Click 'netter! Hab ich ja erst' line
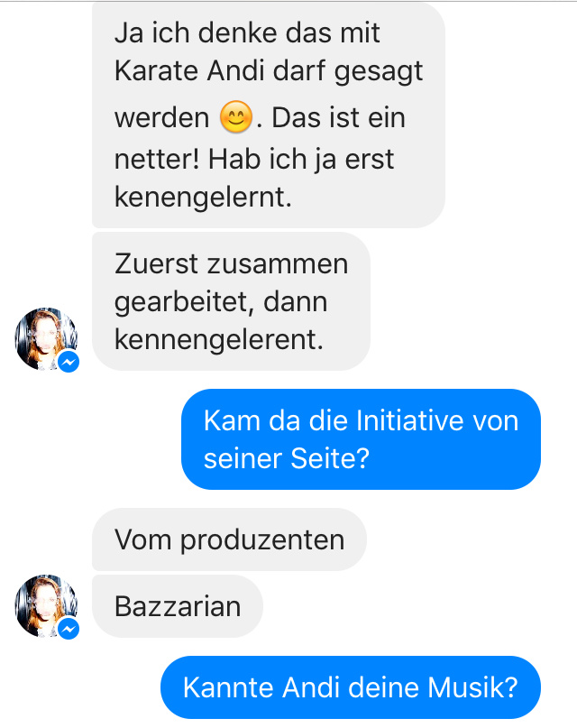Image resolution: width=577 pixels, height=728 pixels. pos(254,160)
